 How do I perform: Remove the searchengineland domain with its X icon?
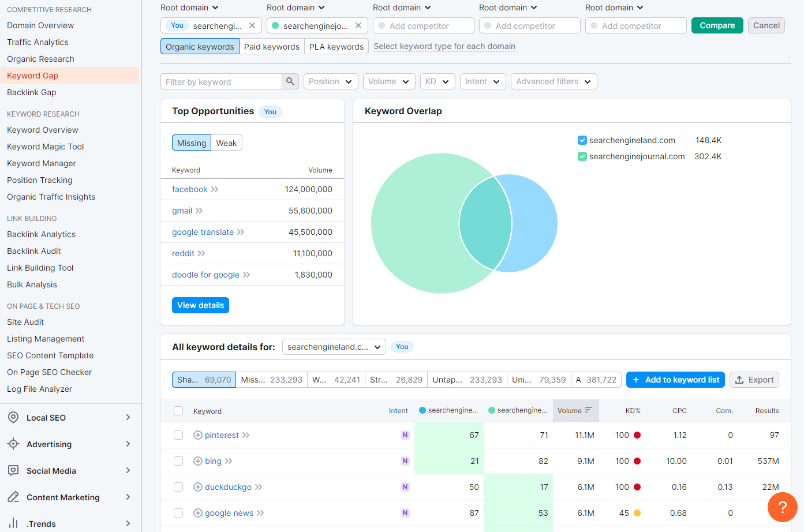252,25
